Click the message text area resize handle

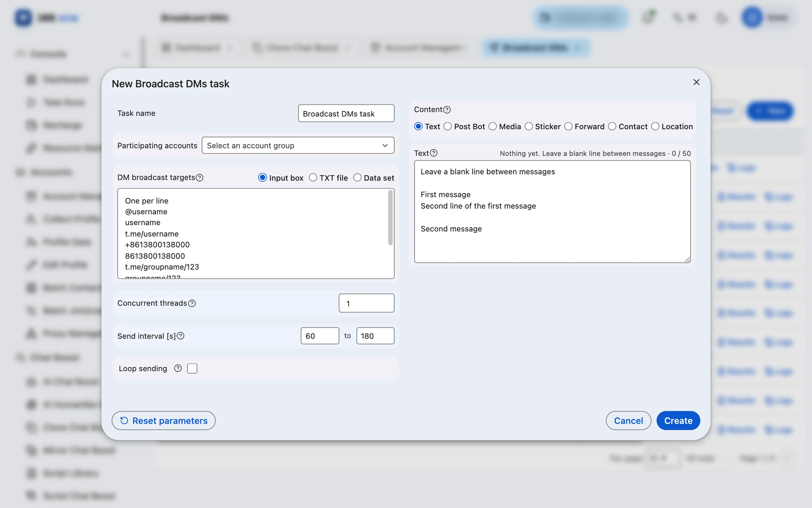(x=687, y=259)
